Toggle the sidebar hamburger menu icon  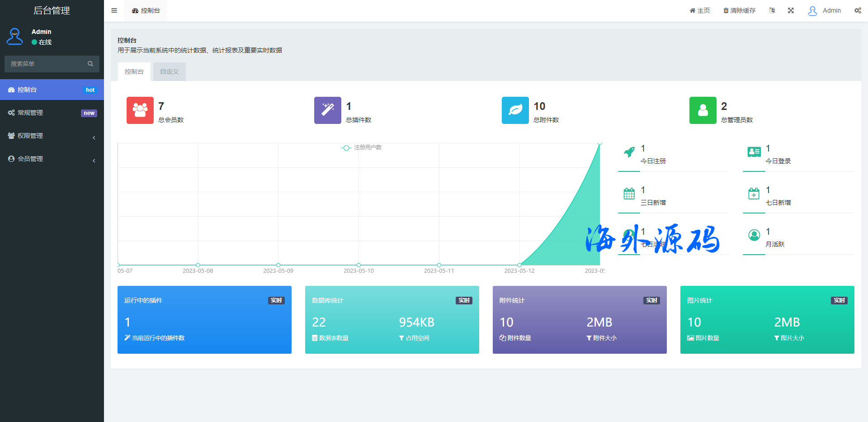coord(114,10)
